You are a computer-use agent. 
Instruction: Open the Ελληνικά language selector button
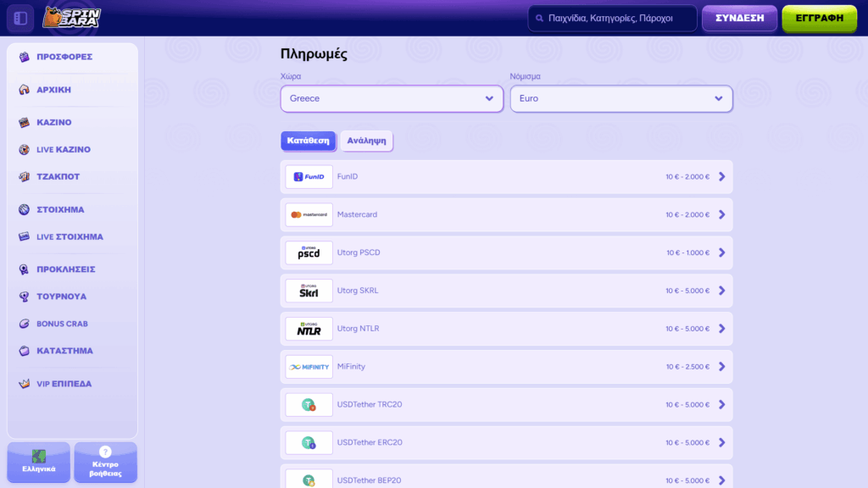pyautogui.click(x=39, y=462)
